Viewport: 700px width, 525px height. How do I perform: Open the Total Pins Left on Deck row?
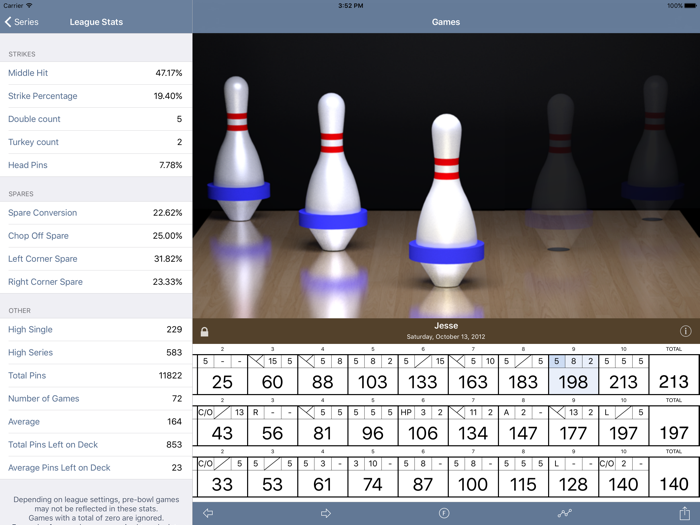[x=96, y=445]
